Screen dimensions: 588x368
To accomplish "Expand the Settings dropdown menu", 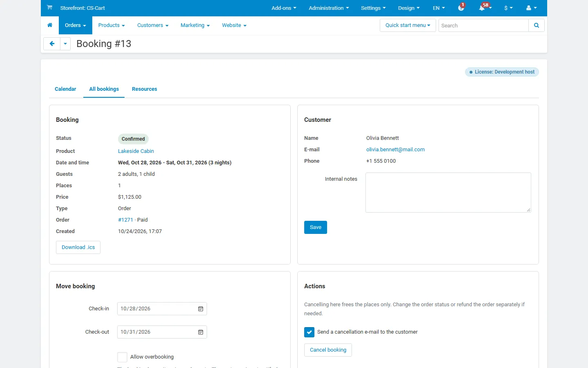I will (x=373, y=8).
